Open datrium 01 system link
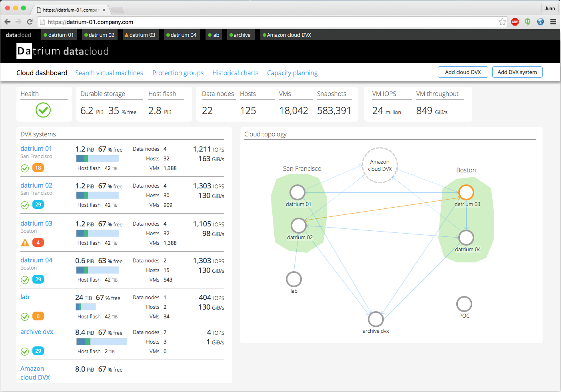The image size is (561, 392). click(36, 148)
